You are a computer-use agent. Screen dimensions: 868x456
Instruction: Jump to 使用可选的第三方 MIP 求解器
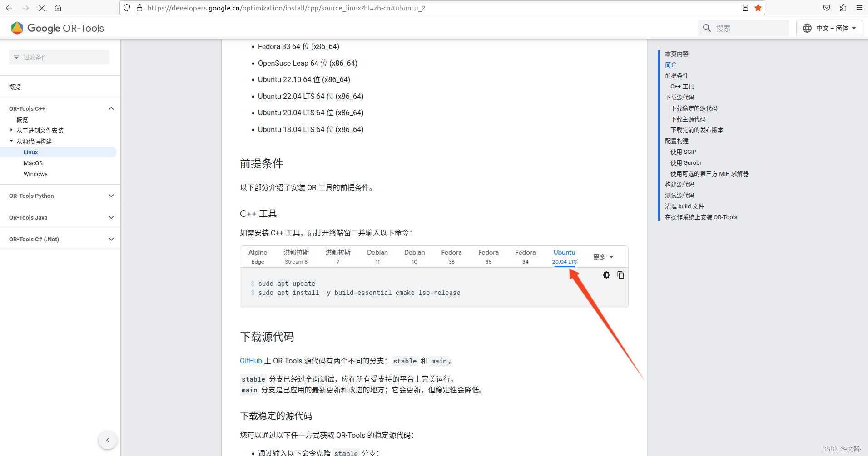click(x=709, y=173)
